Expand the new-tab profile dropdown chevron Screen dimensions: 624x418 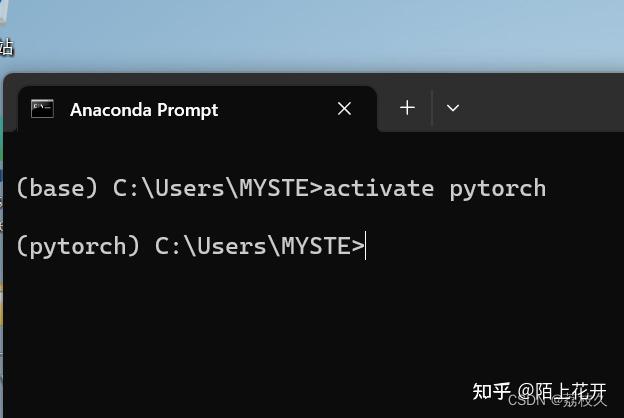[452, 108]
